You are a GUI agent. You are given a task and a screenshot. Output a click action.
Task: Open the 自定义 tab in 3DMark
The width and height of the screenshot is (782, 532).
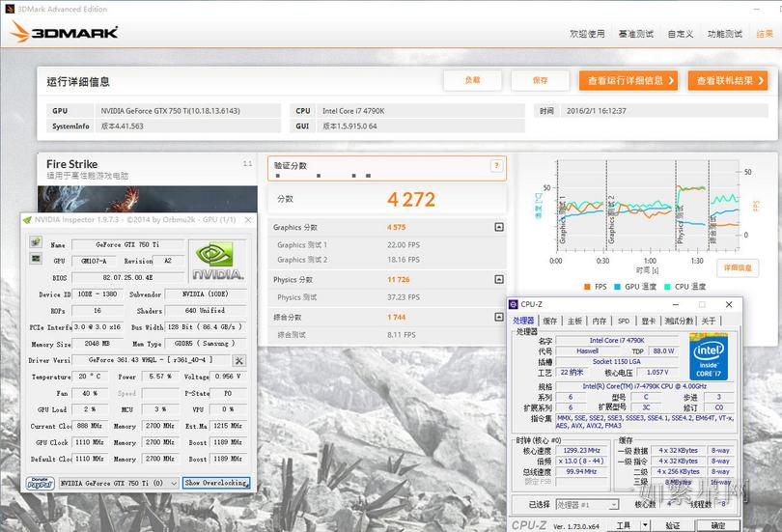click(681, 34)
